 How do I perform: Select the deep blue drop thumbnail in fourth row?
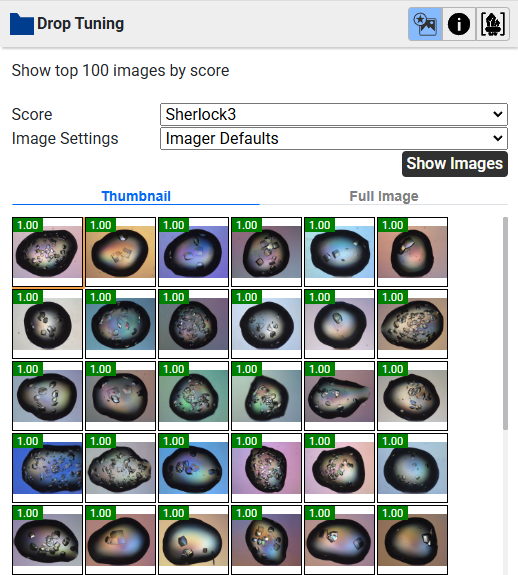[x=47, y=468]
